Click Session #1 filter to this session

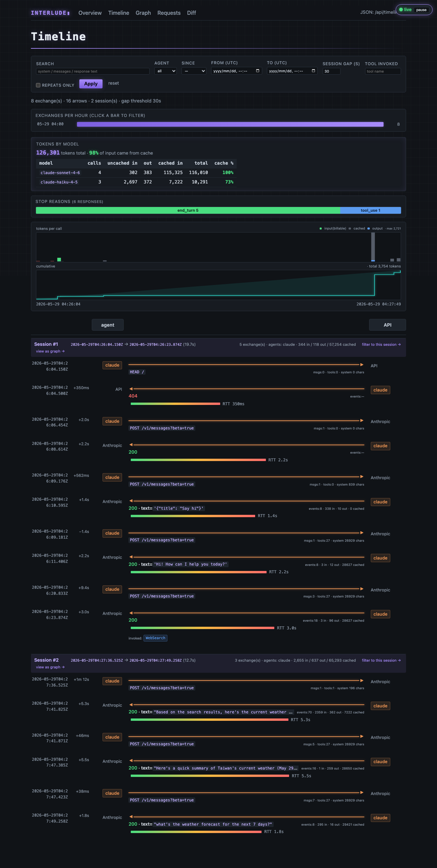click(381, 344)
